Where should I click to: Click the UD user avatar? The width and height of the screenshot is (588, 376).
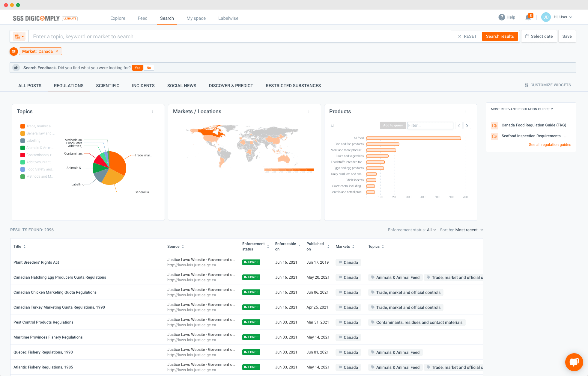[546, 17]
